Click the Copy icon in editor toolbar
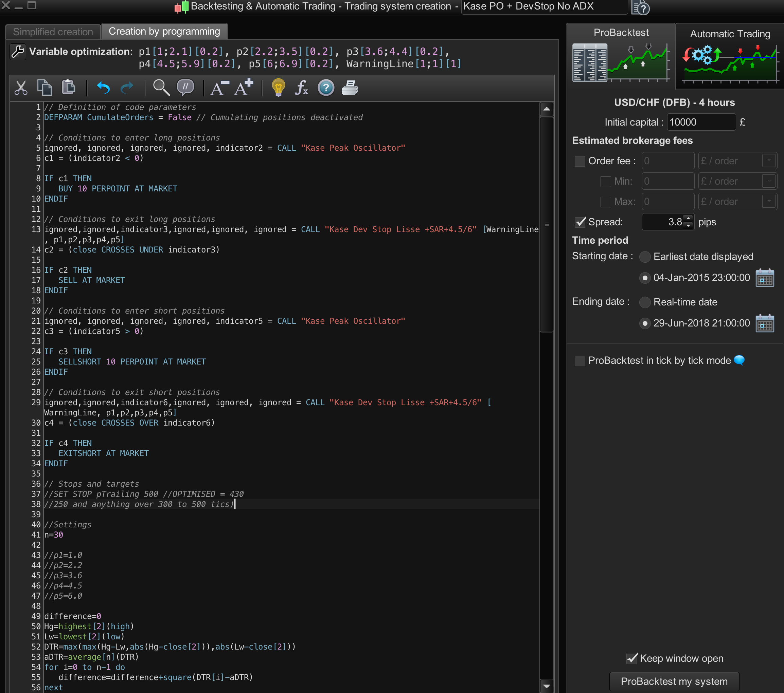 pyautogui.click(x=45, y=88)
